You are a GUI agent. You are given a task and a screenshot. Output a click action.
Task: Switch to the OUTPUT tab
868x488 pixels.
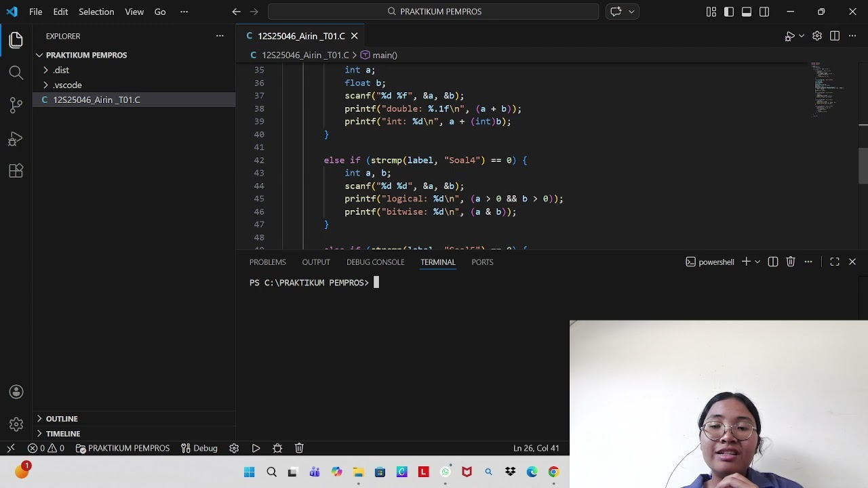[x=316, y=262]
